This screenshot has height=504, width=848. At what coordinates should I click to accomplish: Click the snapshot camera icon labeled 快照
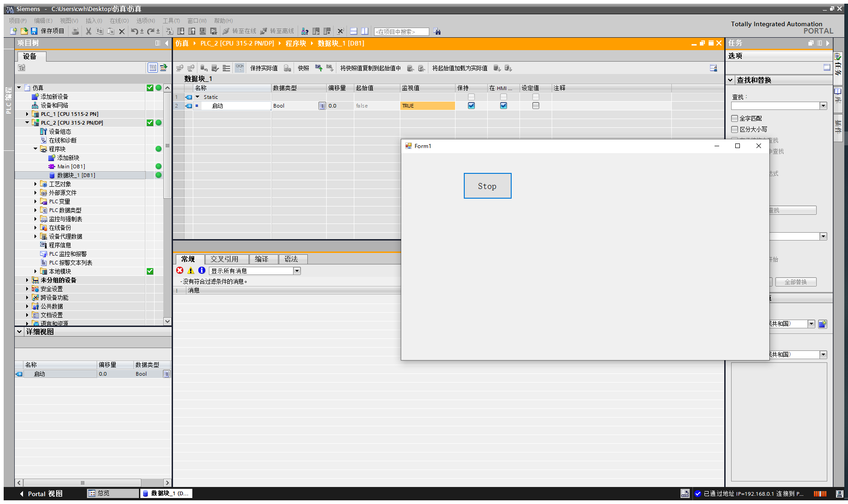[x=288, y=68]
